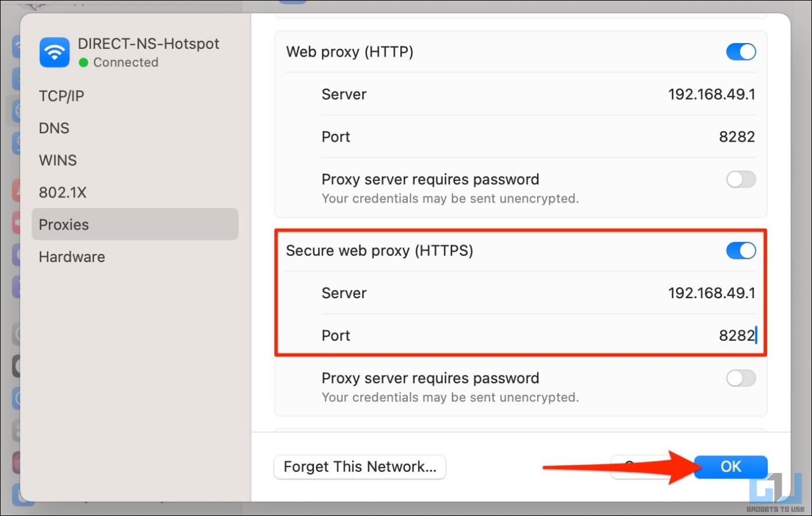Click the OK button
This screenshot has width=812, height=516.
[730, 466]
